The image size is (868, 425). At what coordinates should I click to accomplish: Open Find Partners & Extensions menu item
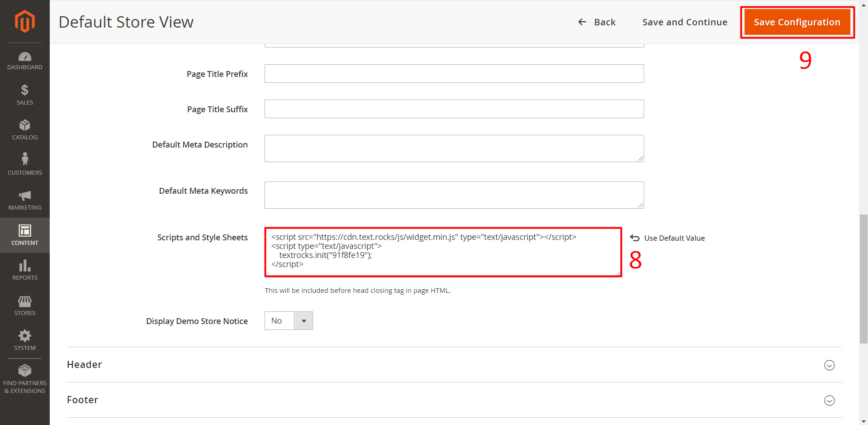[24, 379]
